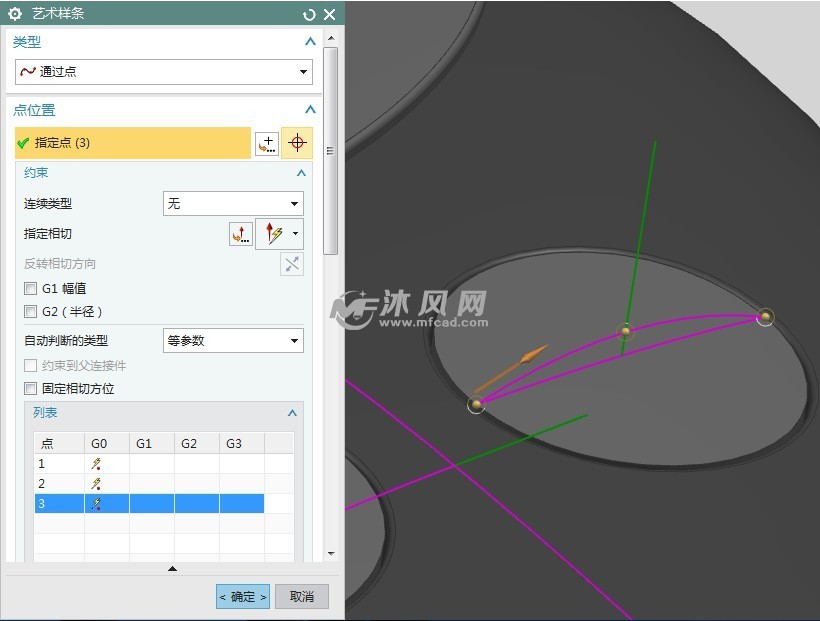This screenshot has height=621, width=820.
Task: Click the 确定 button
Action: point(243,597)
